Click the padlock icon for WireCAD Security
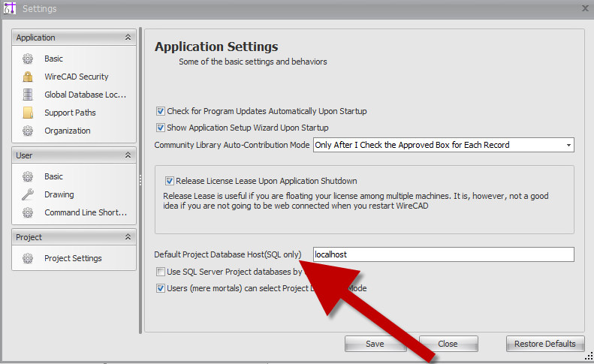Viewport: 594px width, 364px height. click(28, 77)
